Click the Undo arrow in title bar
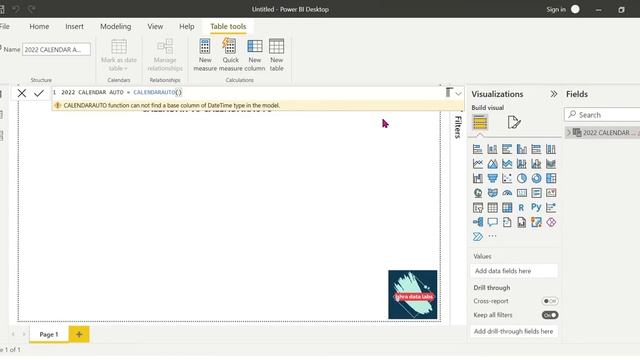Screen dimensions: 640x360 [x=16, y=9]
